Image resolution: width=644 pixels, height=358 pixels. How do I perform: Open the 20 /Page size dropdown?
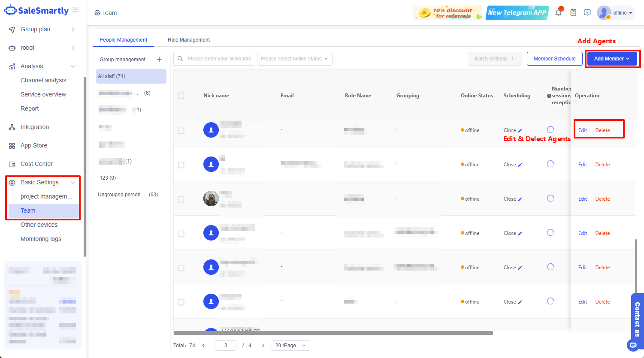point(290,346)
